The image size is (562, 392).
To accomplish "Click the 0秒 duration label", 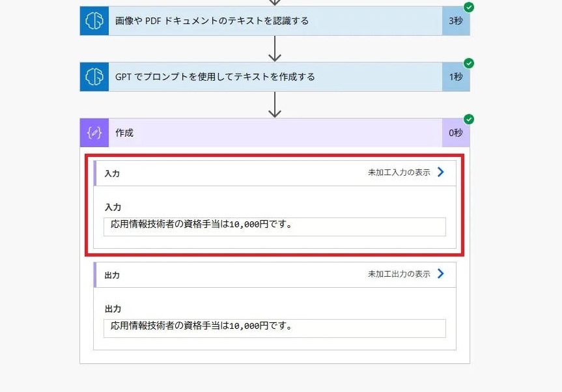I will click(x=456, y=133).
